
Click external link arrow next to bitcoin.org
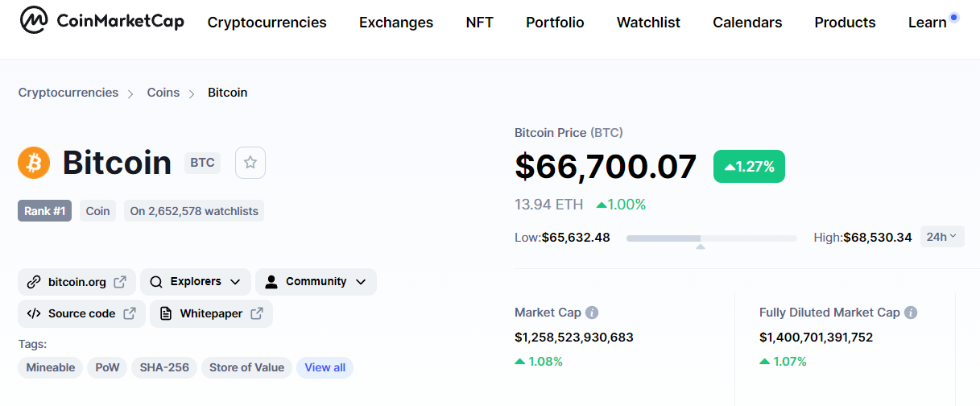120,282
